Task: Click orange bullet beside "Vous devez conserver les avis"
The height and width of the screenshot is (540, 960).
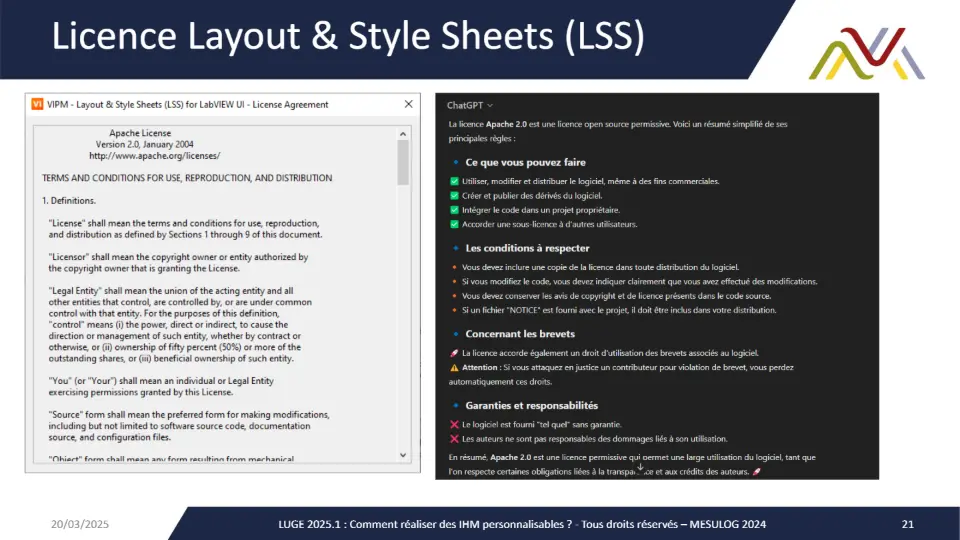Action: pos(454,296)
